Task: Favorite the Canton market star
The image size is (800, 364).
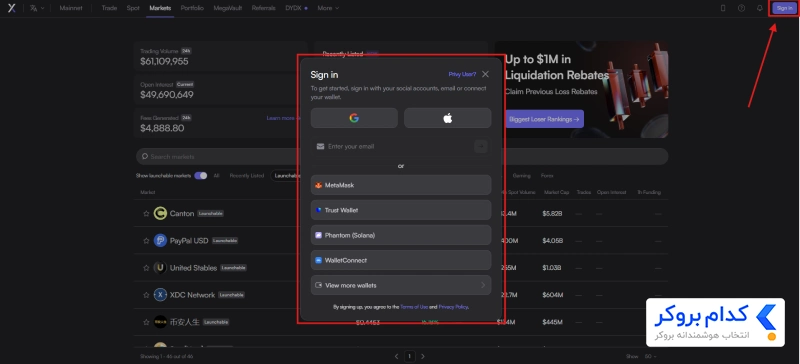Action: coord(146,213)
